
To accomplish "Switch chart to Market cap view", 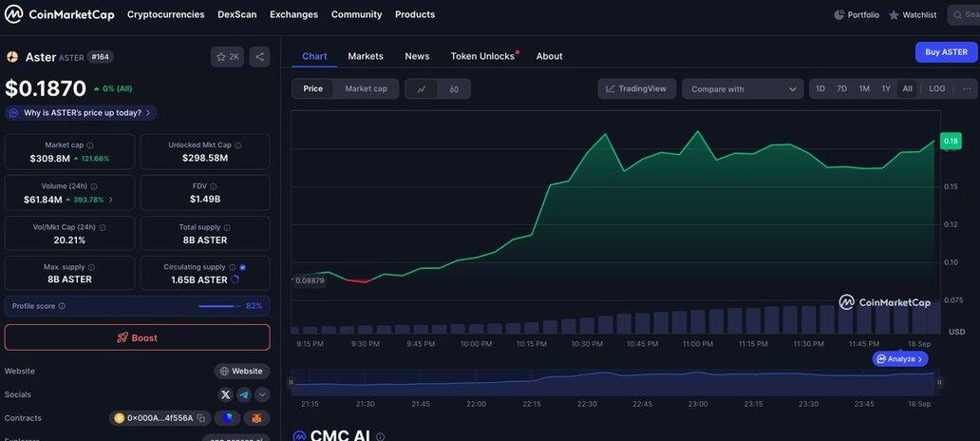I will [x=366, y=88].
